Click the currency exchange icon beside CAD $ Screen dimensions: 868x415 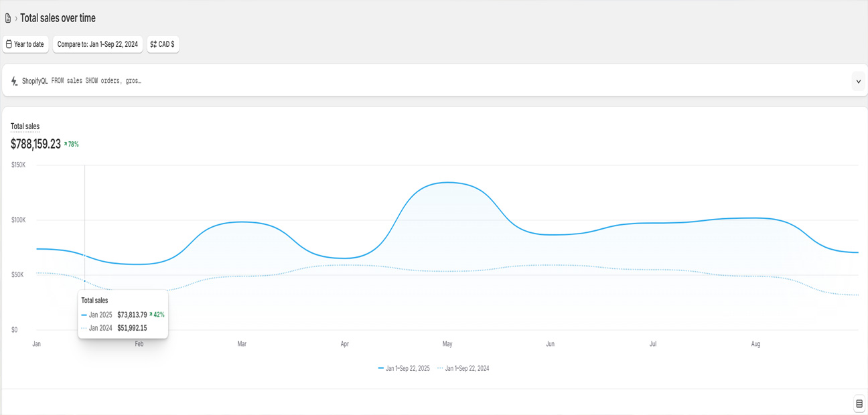tap(153, 44)
